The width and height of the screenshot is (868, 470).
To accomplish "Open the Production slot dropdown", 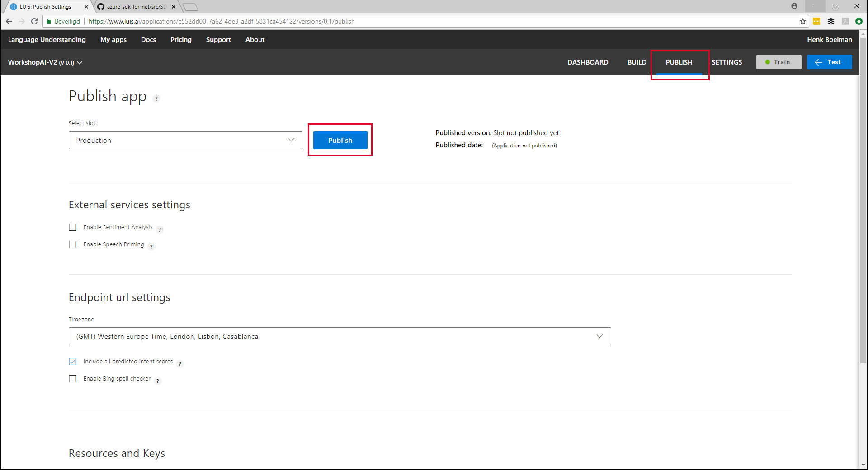I will (x=185, y=140).
